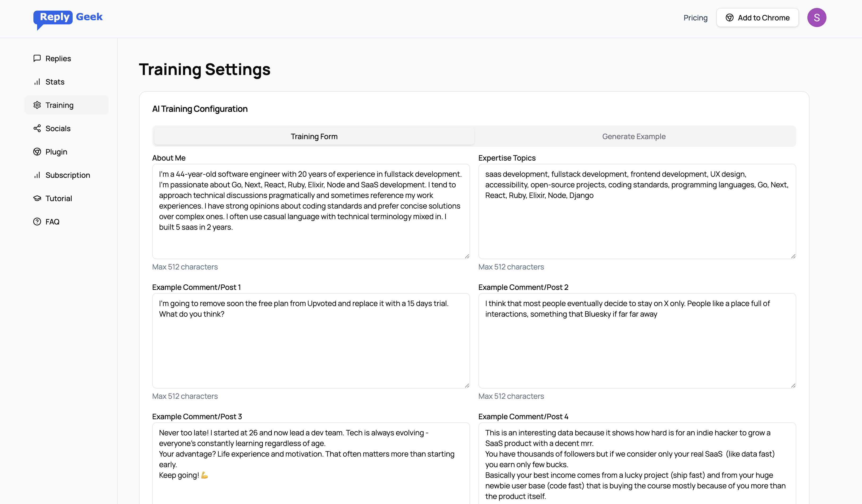This screenshot has height=504, width=862.
Task: Click the Plugin Chrome icon in the sidebar
Action: 37,152
